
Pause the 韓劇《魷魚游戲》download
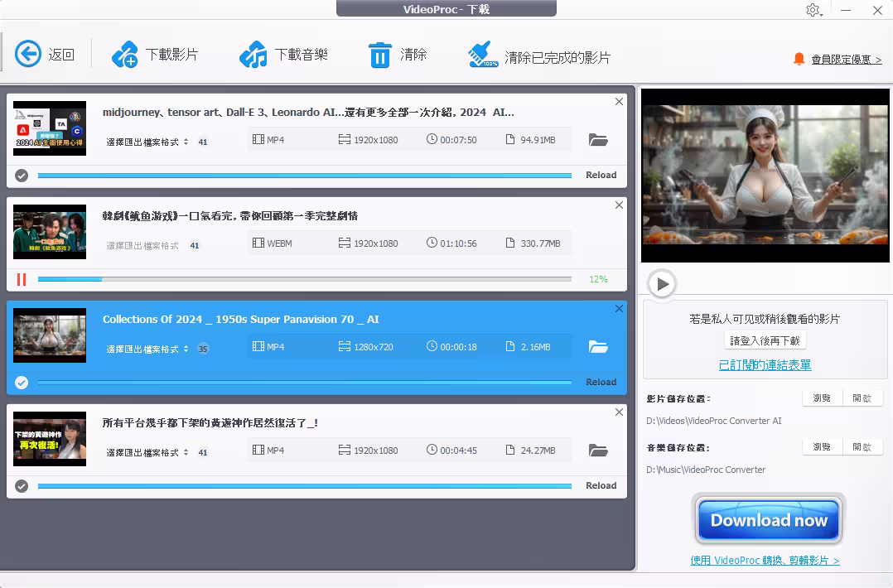pos(22,279)
